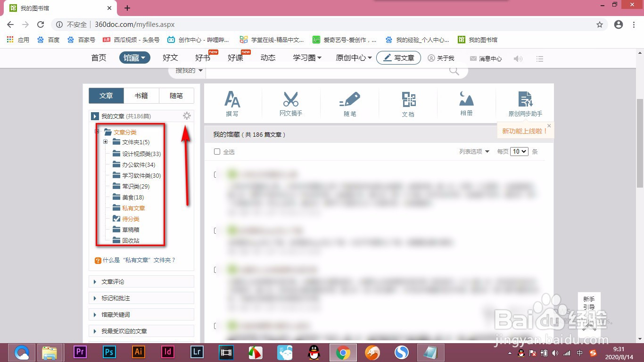Launch the 原创同步助手 sync assistant
Image resolution: width=644 pixels, height=362 pixels.
525,101
